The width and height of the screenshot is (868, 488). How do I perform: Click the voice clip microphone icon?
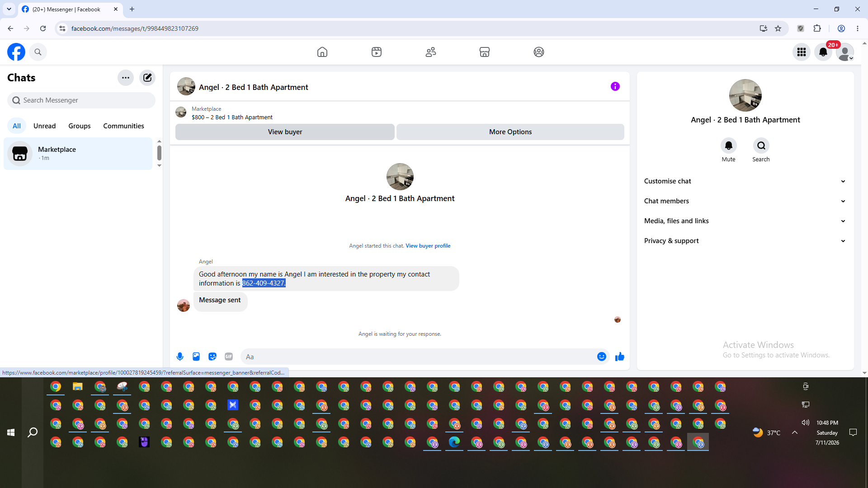pyautogui.click(x=180, y=357)
